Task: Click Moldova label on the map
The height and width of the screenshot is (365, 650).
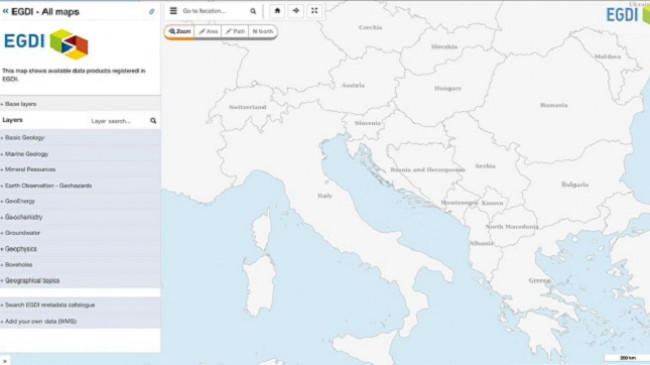Action: pyautogui.click(x=608, y=56)
